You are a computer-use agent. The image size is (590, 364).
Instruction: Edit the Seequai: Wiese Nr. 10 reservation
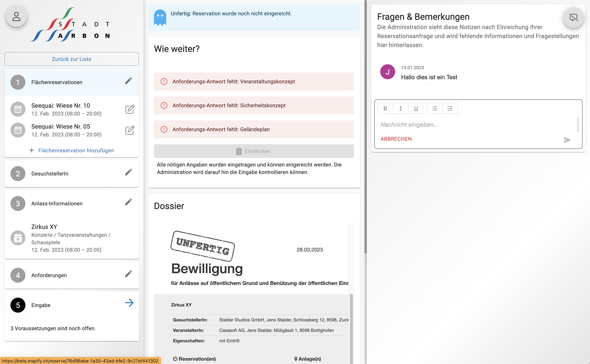click(129, 109)
